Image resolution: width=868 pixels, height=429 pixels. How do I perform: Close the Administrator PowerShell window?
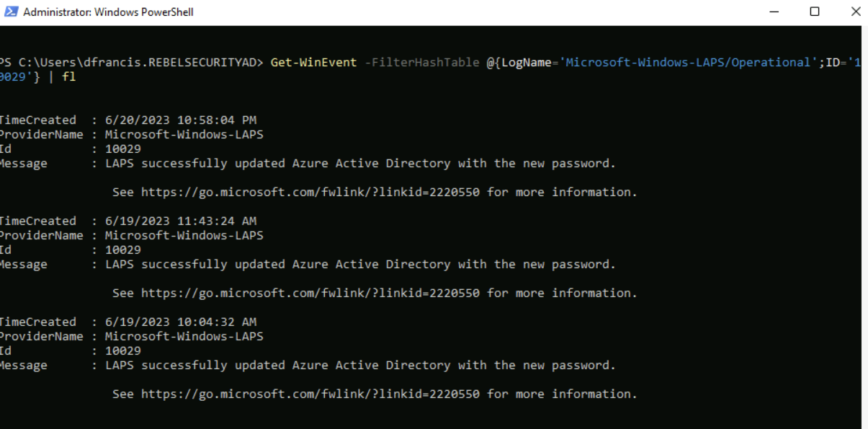click(x=855, y=12)
